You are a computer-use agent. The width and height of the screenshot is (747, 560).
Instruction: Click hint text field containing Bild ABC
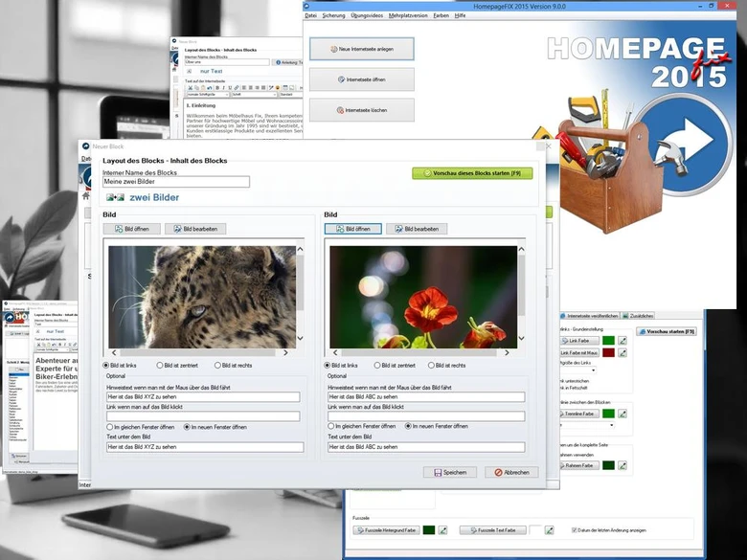426,396
